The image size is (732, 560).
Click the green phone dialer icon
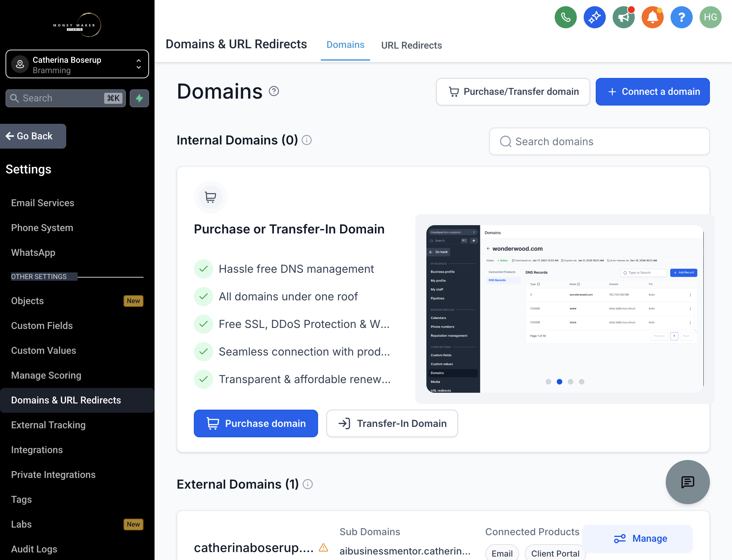pyautogui.click(x=565, y=17)
